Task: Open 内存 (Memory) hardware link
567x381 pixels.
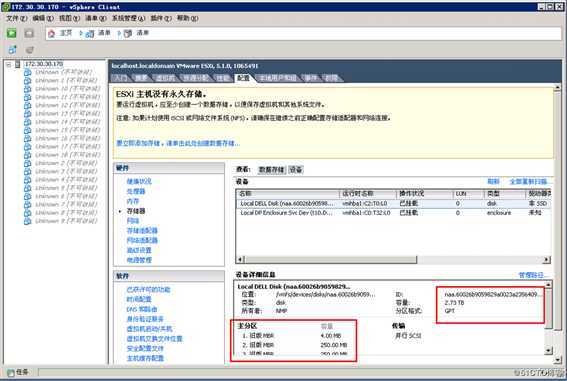Action: tap(133, 201)
